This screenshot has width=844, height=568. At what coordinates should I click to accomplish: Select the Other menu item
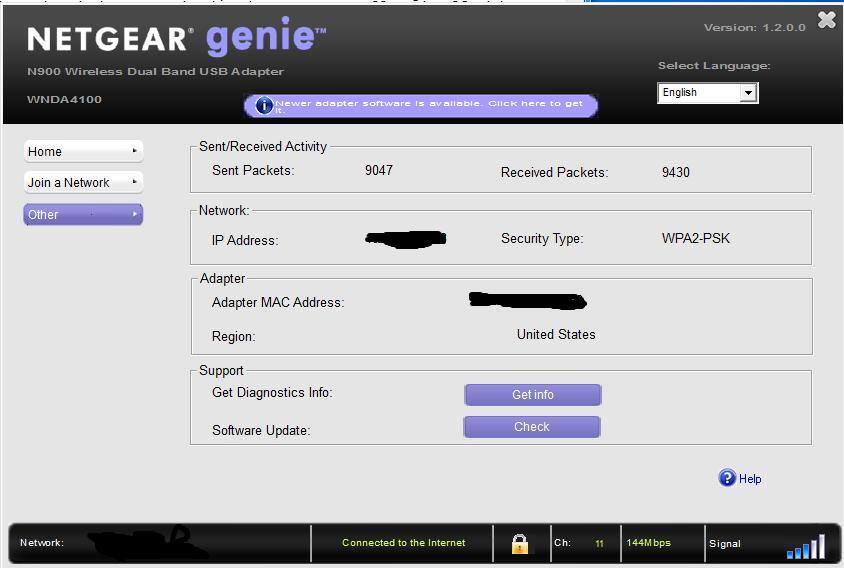click(83, 214)
